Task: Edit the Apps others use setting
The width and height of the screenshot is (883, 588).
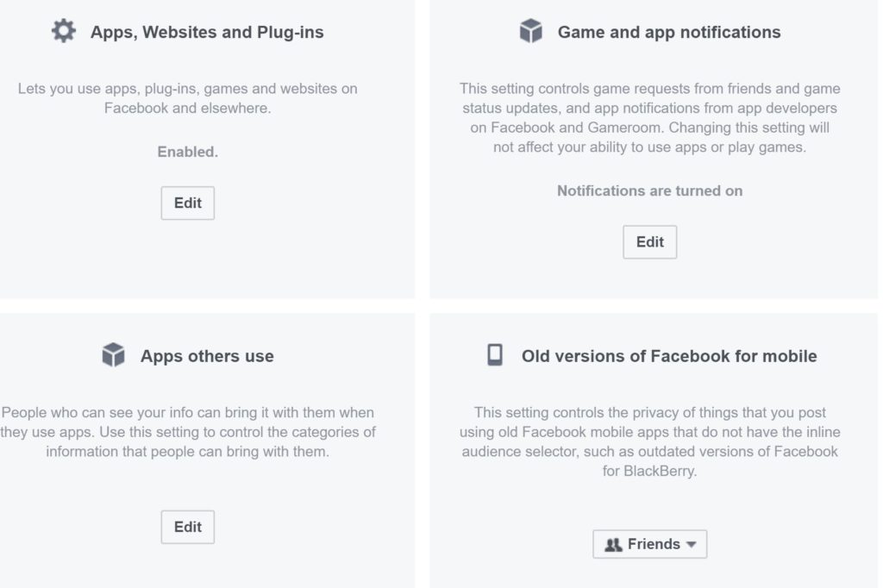Action: pos(187,527)
